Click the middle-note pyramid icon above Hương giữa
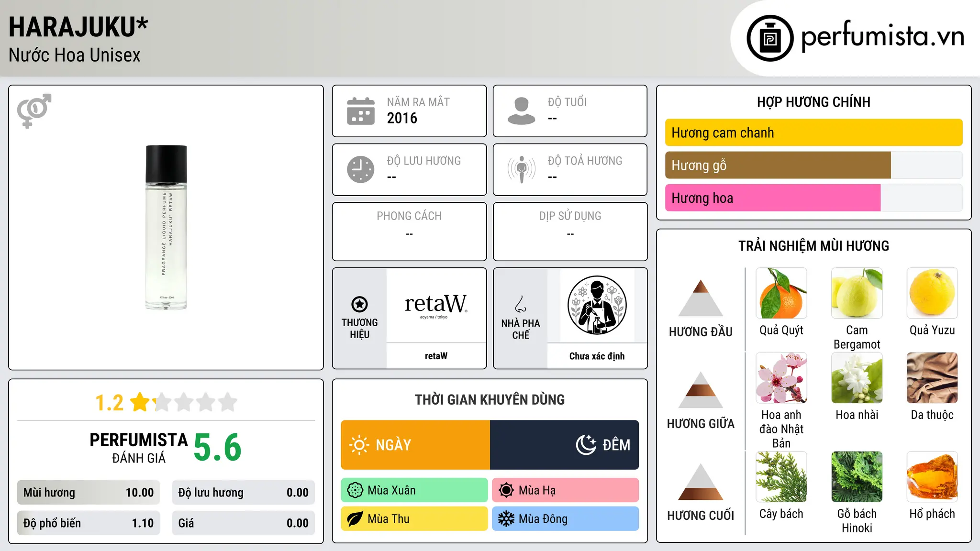Image resolution: width=980 pixels, height=551 pixels. pos(701,390)
